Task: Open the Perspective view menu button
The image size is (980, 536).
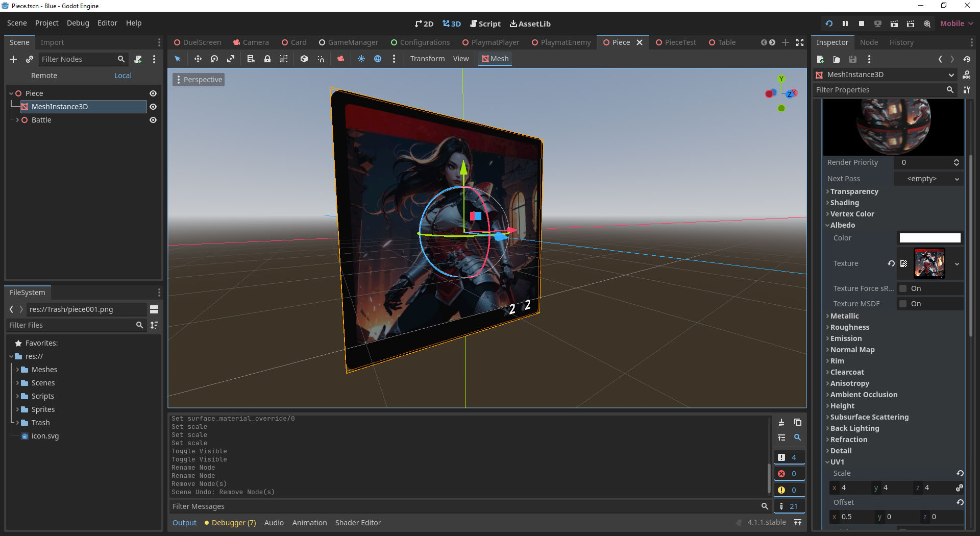Action: click(199, 80)
